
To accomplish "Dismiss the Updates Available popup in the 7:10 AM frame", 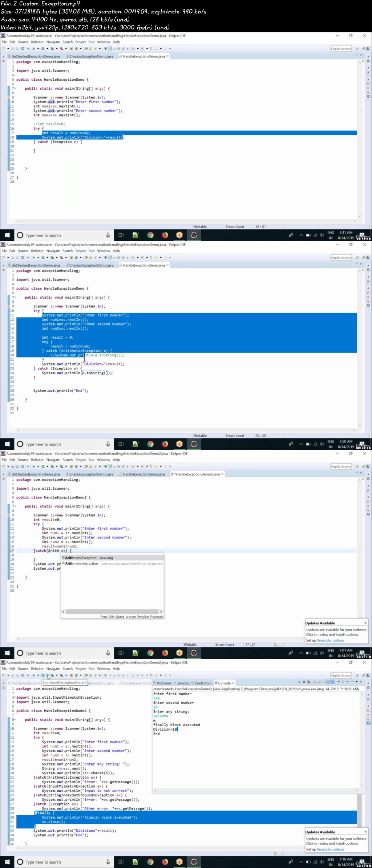I will 365,832.
